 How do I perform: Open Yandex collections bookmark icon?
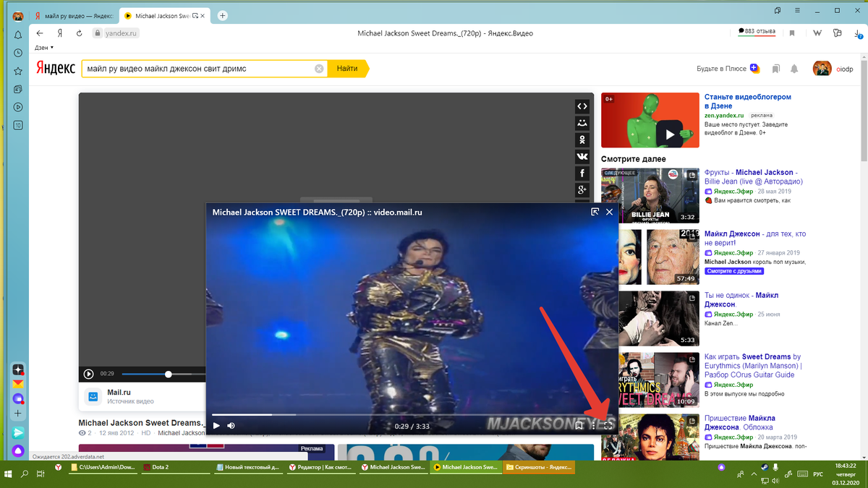[x=775, y=69]
